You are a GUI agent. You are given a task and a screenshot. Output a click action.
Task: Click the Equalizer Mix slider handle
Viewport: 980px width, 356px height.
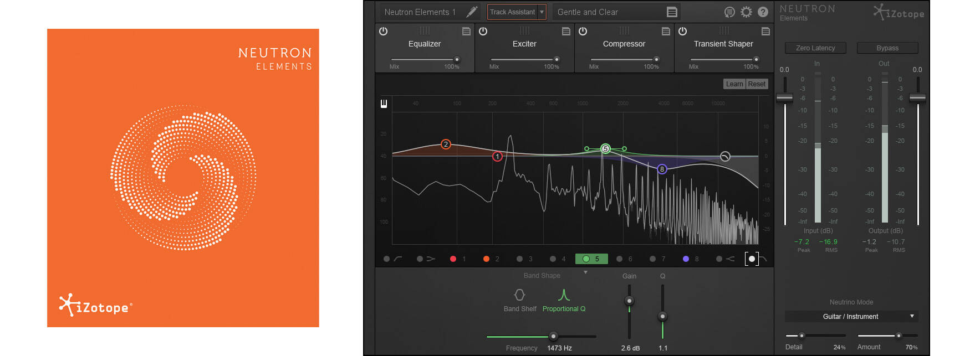coord(457,59)
